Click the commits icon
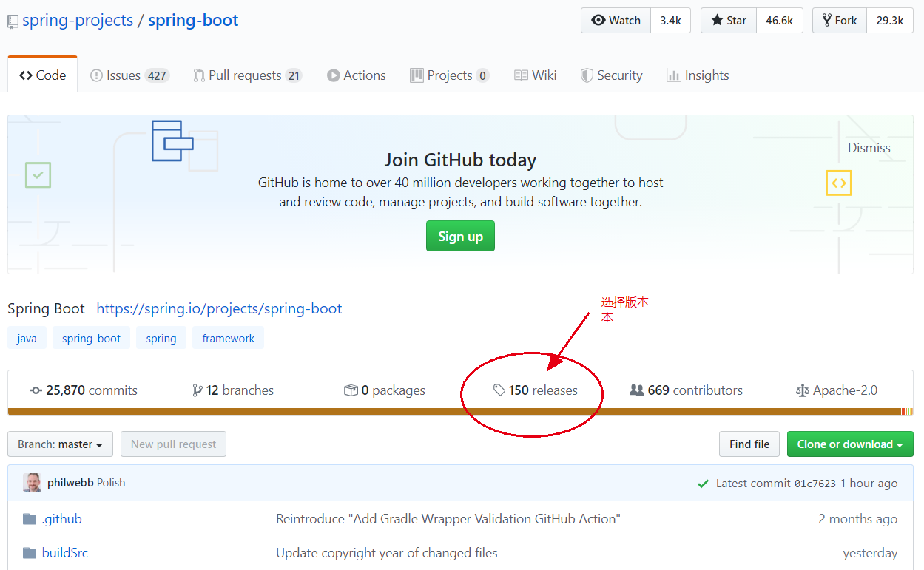This screenshot has height=570, width=924. click(x=36, y=390)
